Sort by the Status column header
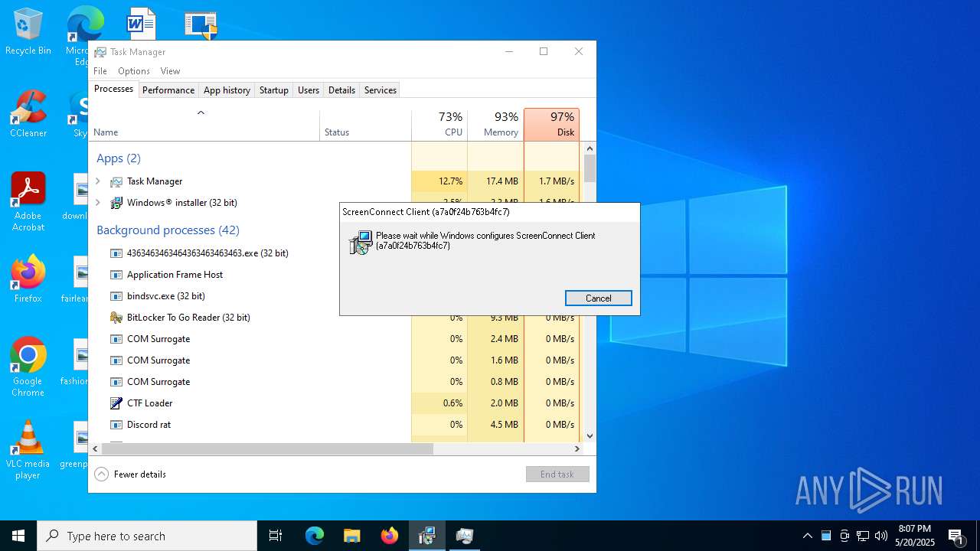The width and height of the screenshot is (980, 551). (365, 125)
